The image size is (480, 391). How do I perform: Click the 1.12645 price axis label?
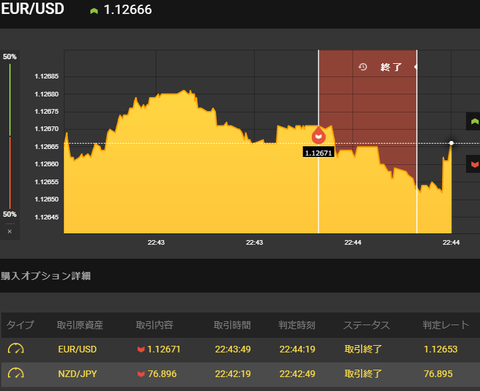47,217
